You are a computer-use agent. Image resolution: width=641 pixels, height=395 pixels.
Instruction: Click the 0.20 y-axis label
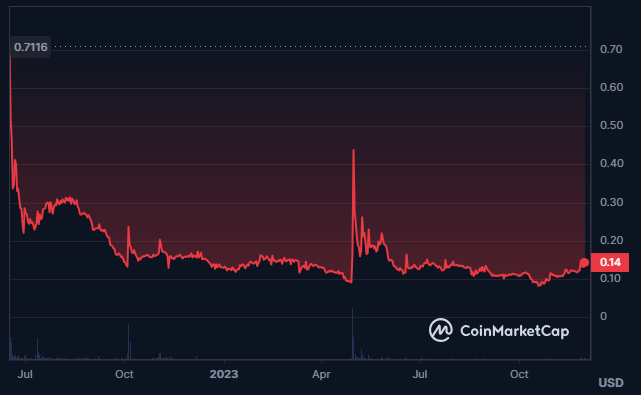coord(611,240)
